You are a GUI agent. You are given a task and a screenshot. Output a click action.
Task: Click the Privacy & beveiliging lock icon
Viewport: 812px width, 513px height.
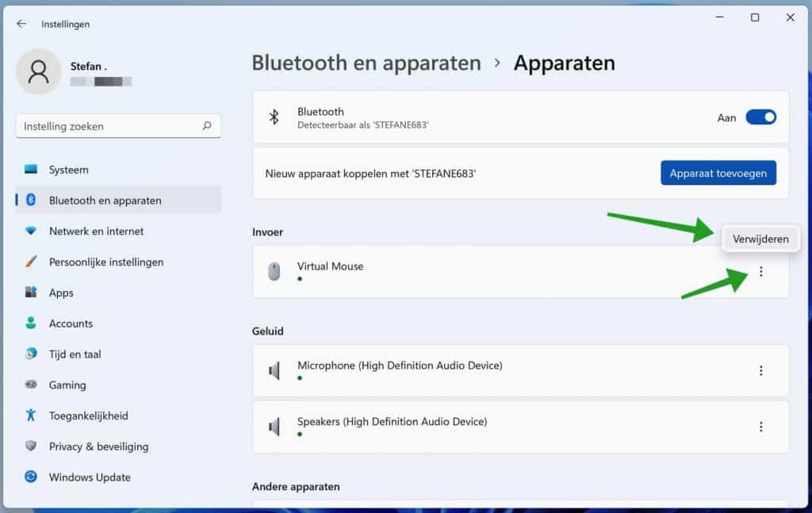(31, 446)
